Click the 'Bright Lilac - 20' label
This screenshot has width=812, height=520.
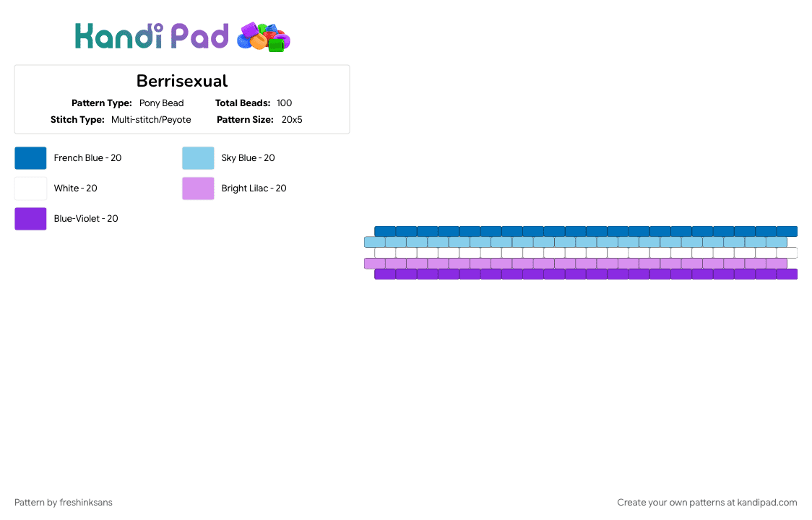coord(254,188)
